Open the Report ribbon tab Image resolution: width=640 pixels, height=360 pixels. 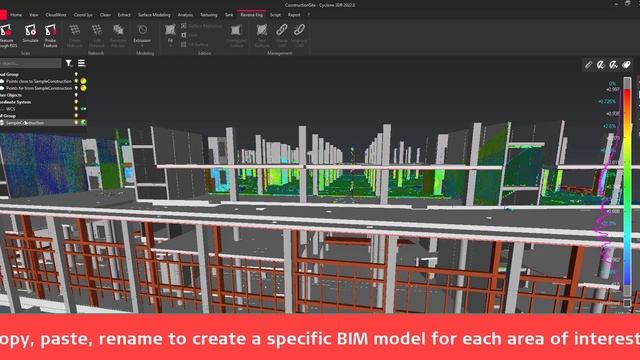294,15
